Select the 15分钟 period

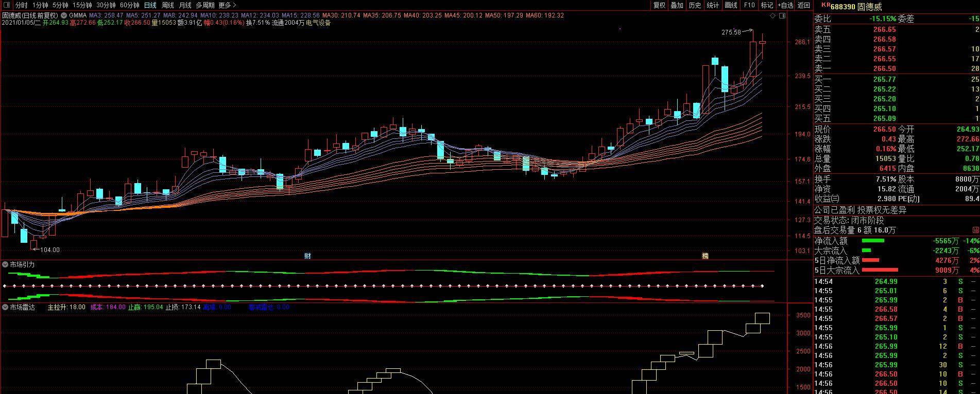pos(82,5)
